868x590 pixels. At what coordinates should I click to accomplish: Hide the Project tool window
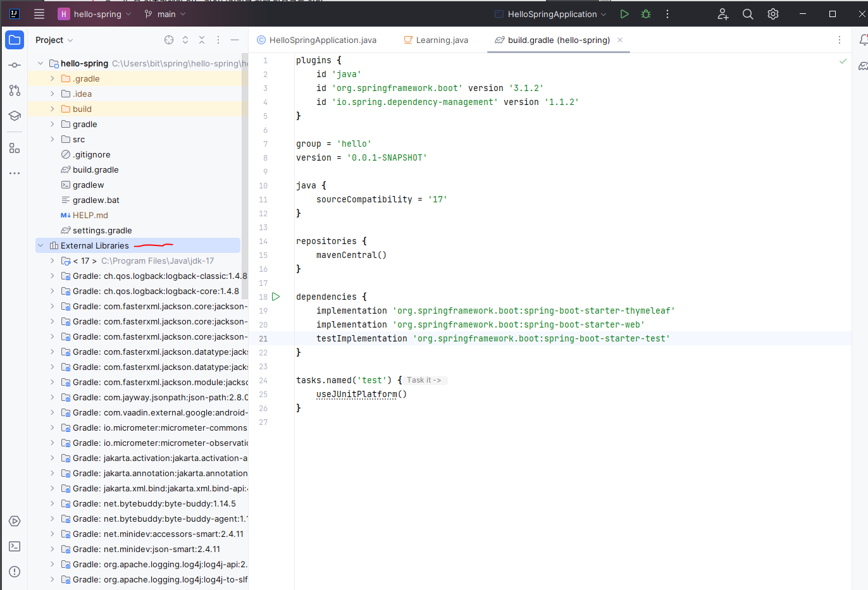235,40
